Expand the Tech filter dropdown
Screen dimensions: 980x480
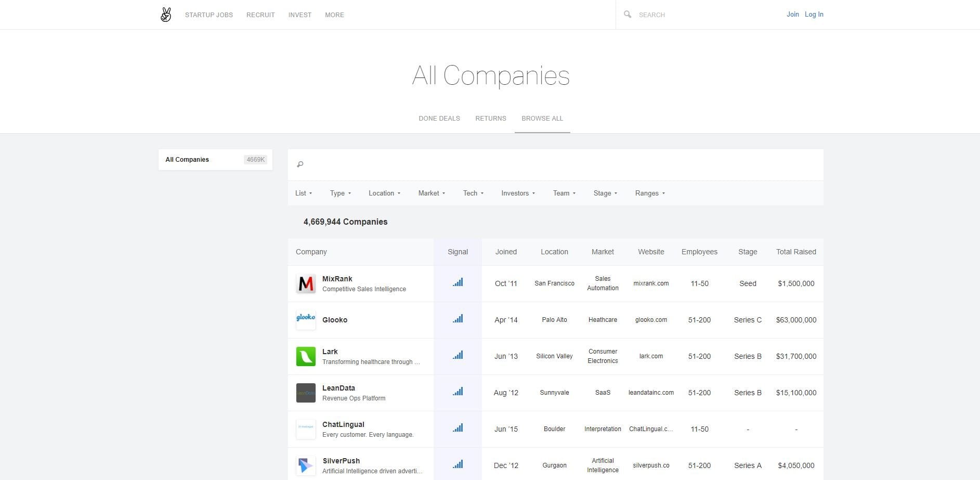[x=473, y=193]
